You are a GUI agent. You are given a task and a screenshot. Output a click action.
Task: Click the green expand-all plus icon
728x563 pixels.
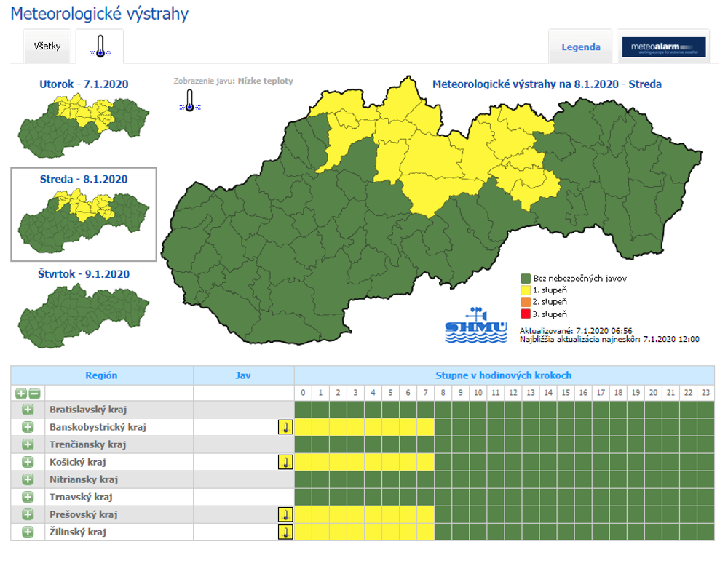click(x=21, y=393)
